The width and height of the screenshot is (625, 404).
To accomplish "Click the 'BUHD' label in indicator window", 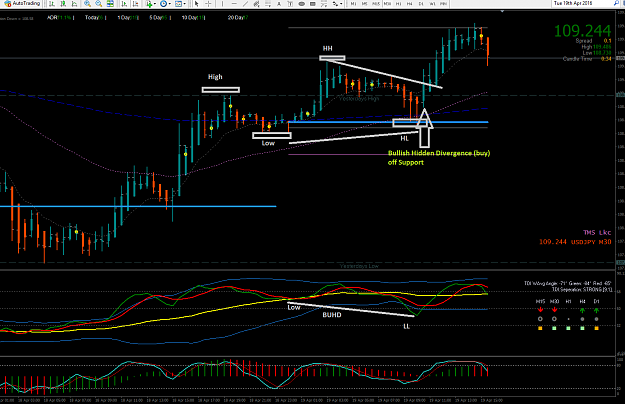I will [332, 315].
